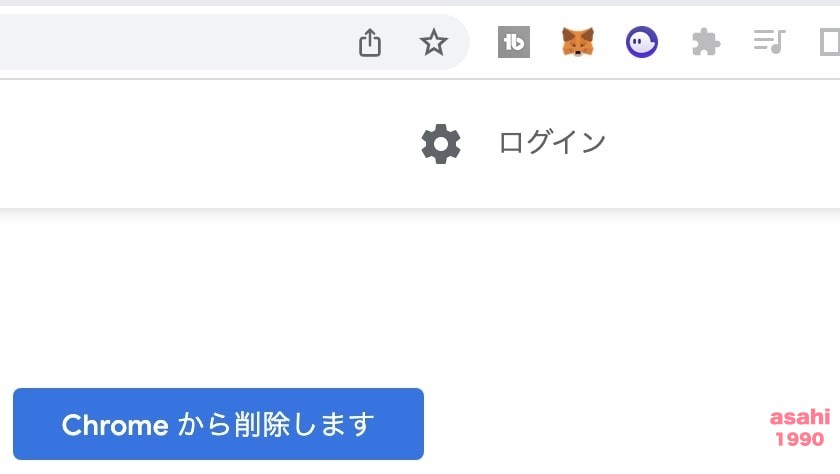Open the MetaMask fox extension
Viewport: 840px width, 474px height.
tap(578, 42)
